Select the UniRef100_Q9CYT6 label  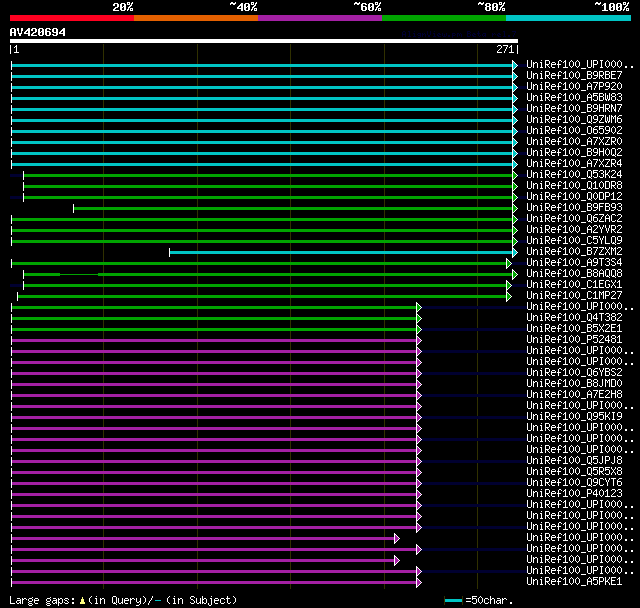574,483
